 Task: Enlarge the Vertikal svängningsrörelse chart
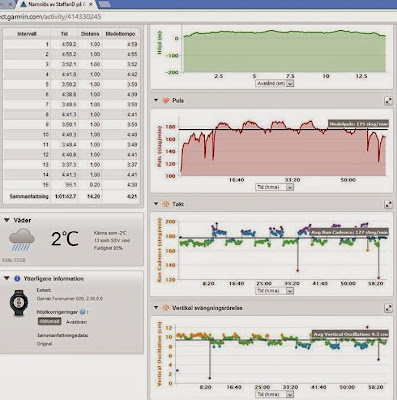pos(388,308)
